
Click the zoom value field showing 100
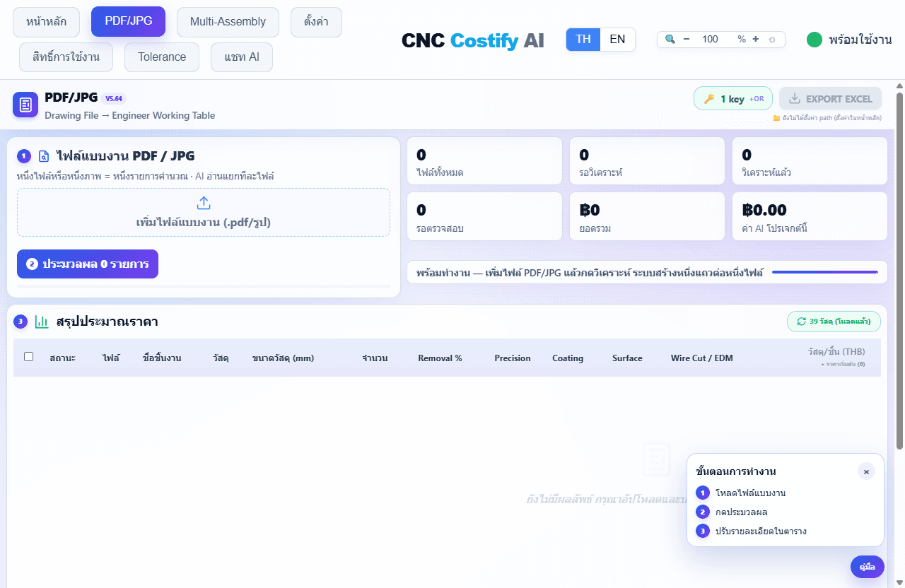coord(711,40)
